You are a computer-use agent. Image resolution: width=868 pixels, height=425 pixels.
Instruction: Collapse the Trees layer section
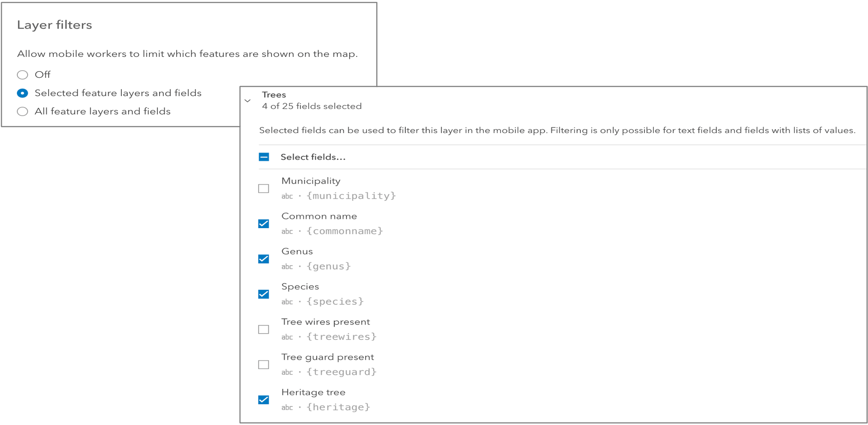(248, 100)
